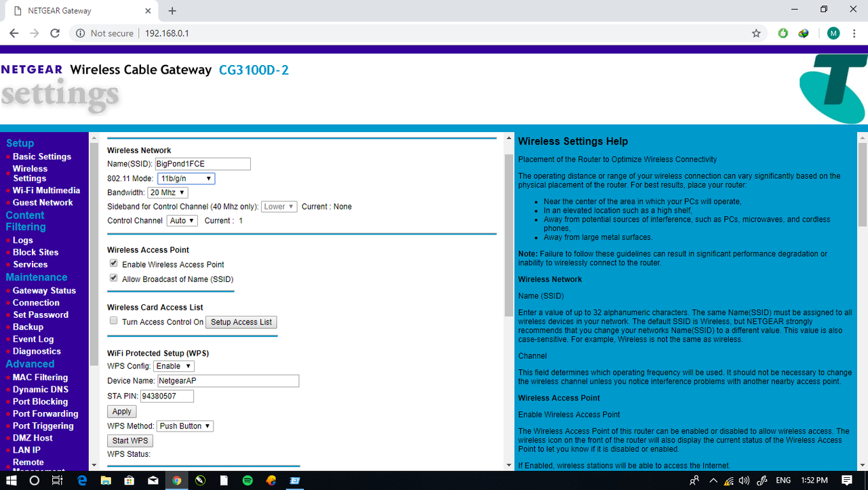Image resolution: width=868 pixels, height=490 pixels.
Task: Open File Explorer from taskbar
Action: tap(105, 481)
